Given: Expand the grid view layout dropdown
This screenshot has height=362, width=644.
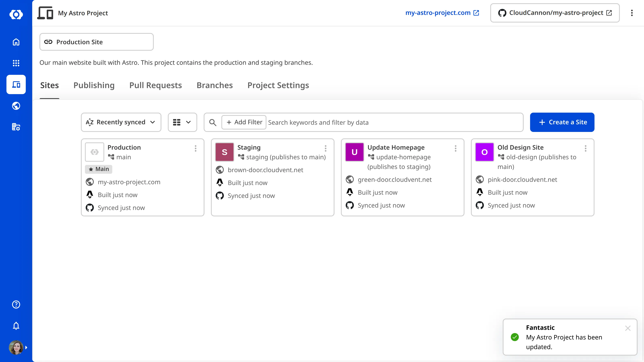Looking at the screenshot, I should click(x=182, y=122).
